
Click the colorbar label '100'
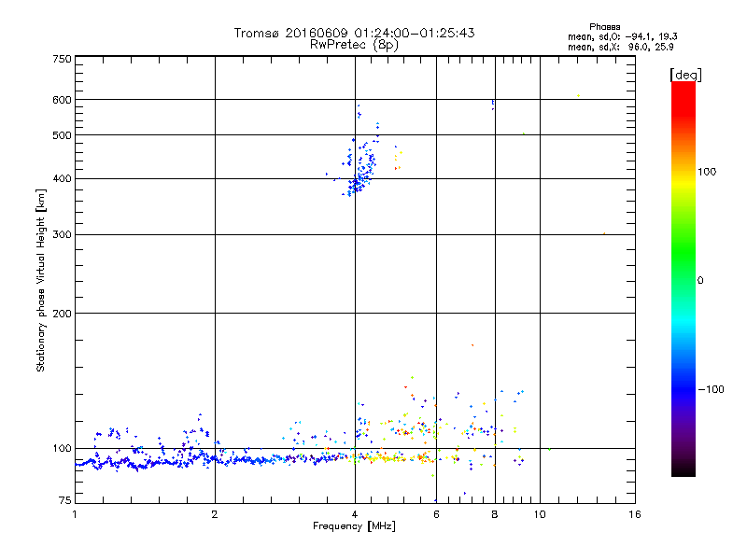pos(707,172)
